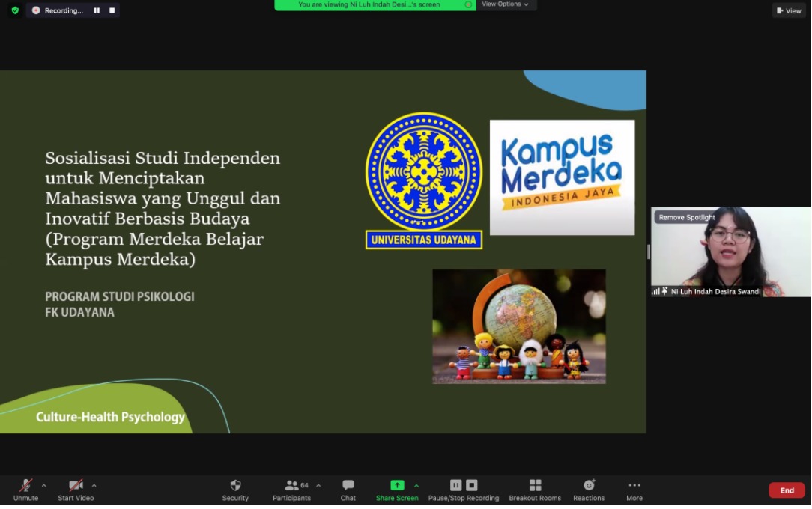This screenshot has height=509, width=812.
Task: Open video options arrow beside Start Video
Action: pos(94,486)
